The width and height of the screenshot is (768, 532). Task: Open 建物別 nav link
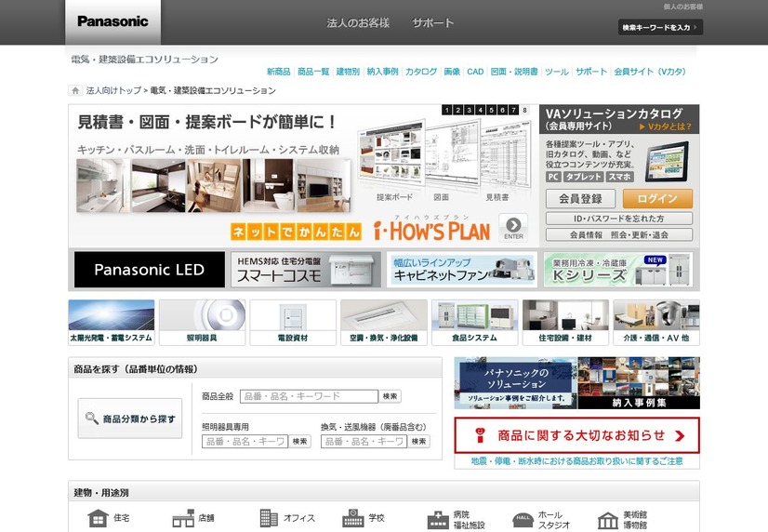point(348,72)
